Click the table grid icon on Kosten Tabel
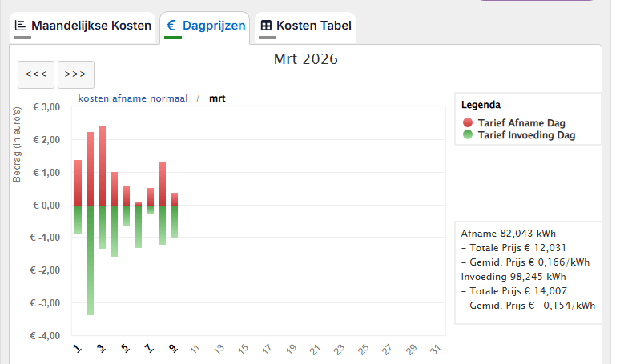This screenshot has height=364, width=620. [x=266, y=26]
